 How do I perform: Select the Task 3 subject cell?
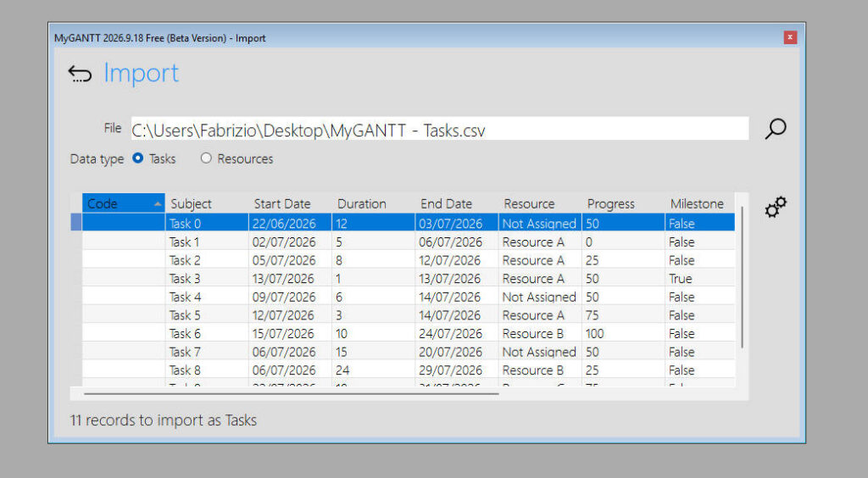[207, 278]
